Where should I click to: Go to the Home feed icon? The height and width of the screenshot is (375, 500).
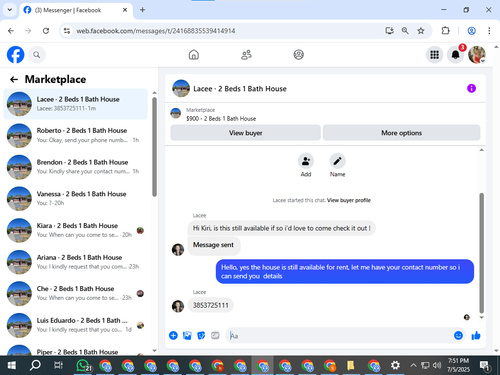[x=194, y=55]
